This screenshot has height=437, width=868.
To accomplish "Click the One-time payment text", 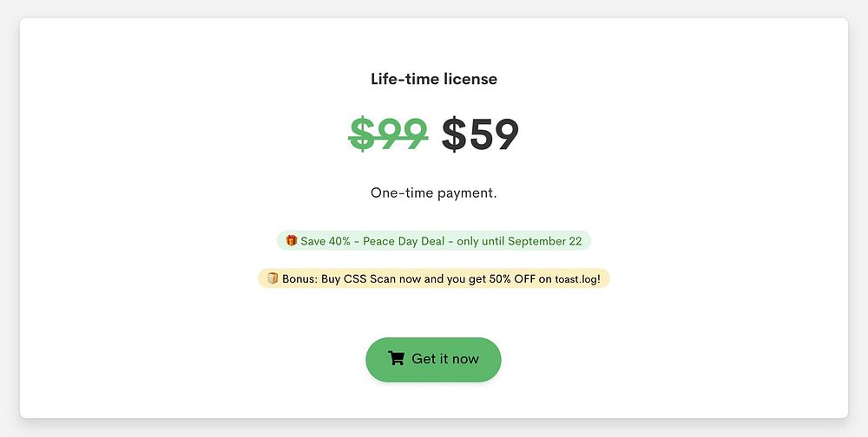I will 434,193.
